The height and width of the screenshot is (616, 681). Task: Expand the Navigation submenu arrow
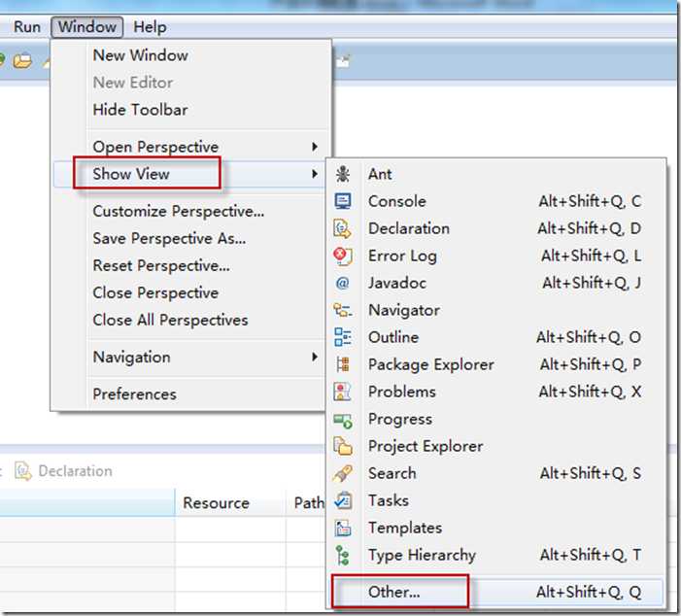[315, 358]
